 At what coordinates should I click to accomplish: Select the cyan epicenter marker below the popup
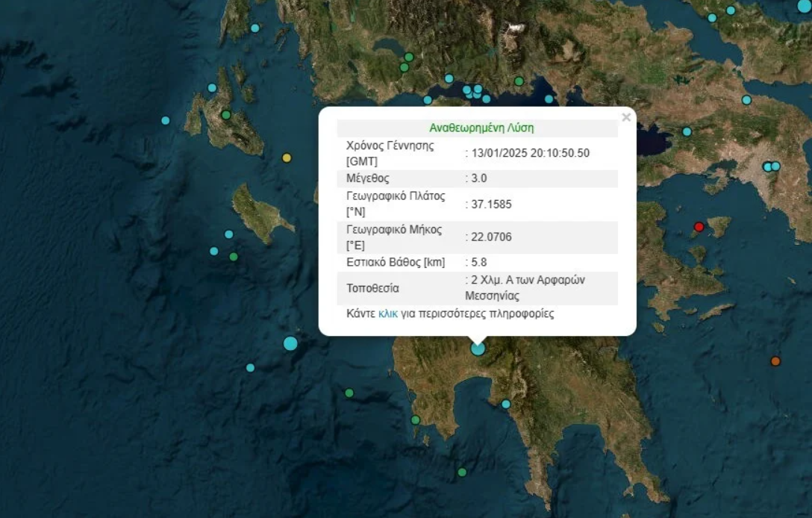point(477,349)
